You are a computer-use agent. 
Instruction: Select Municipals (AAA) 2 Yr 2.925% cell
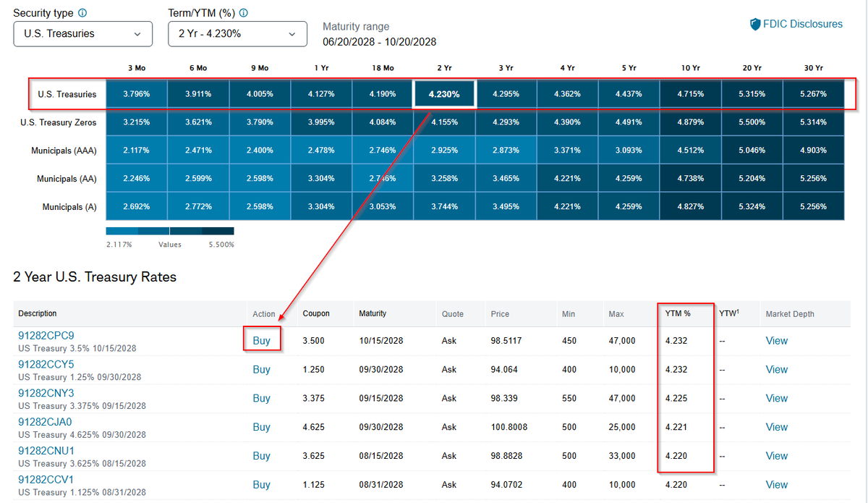coord(444,151)
